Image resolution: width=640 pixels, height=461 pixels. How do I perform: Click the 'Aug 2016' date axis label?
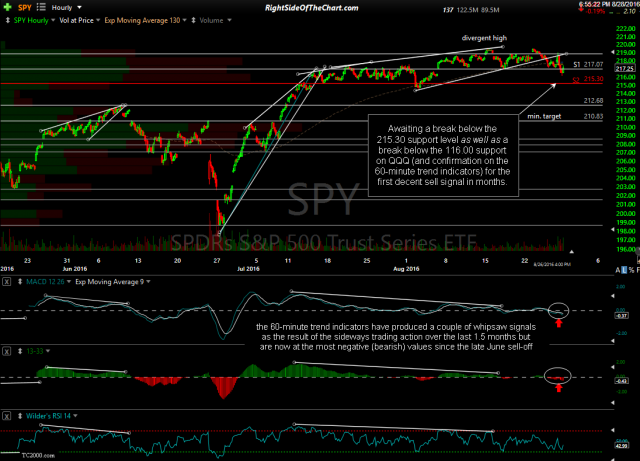click(x=406, y=269)
